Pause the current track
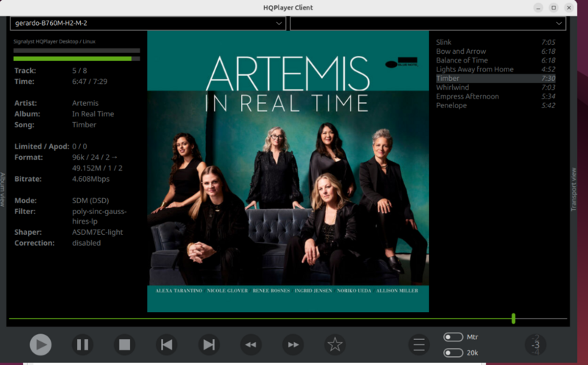 point(82,344)
